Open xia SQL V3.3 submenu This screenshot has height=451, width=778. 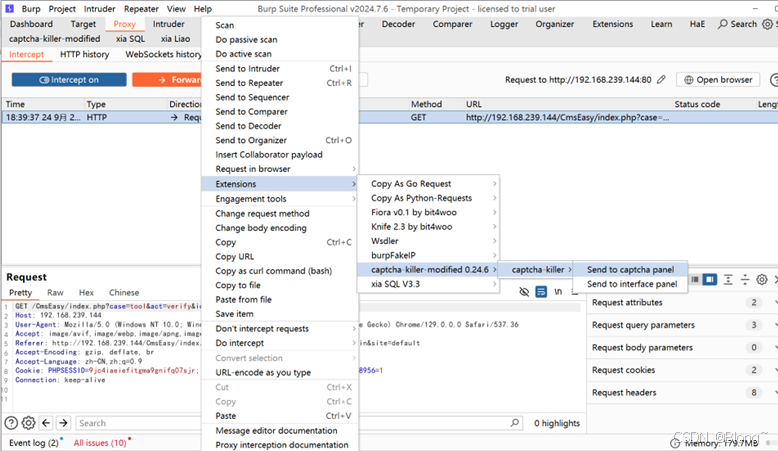tap(428, 284)
